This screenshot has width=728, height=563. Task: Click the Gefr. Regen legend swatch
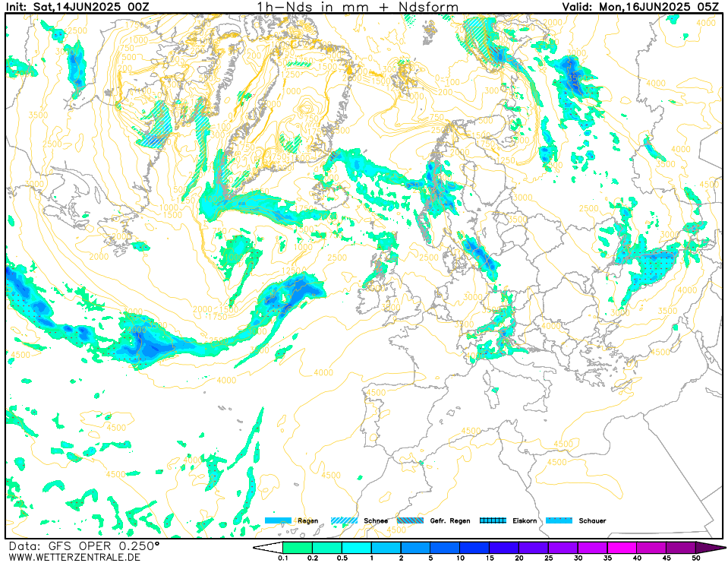pos(411,520)
